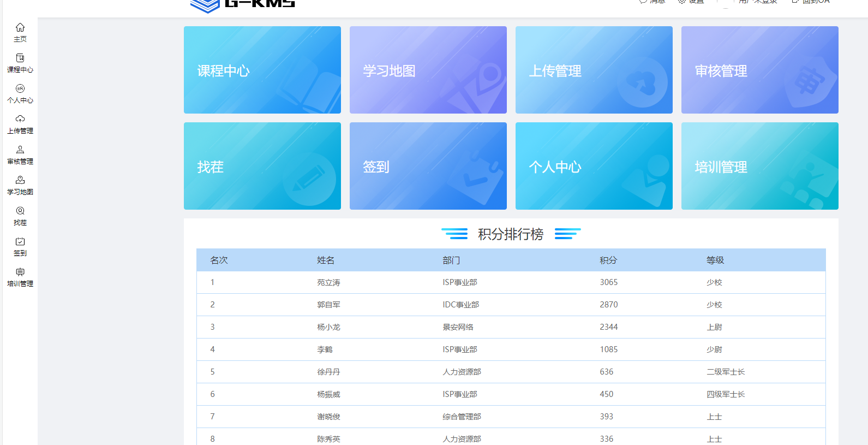This screenshot has height=445, width=868.
Task: Click the 积分排行榜 heading
Action: [x=511, y=234]
